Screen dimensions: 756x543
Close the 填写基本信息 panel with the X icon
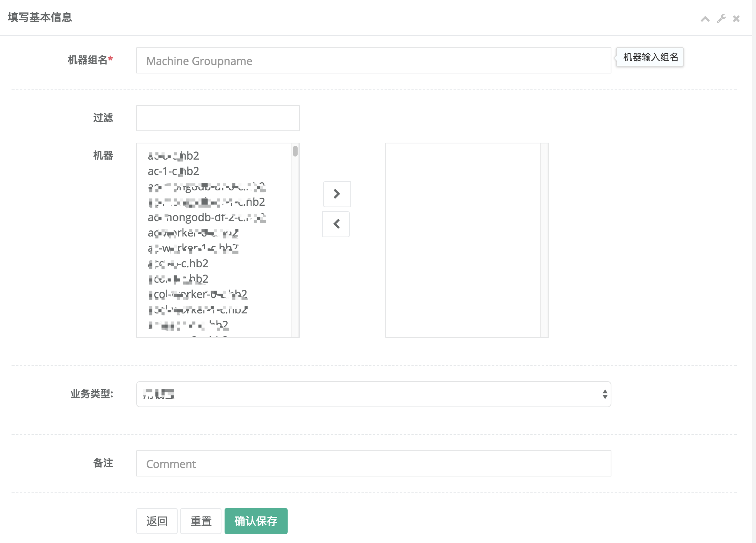pos(736,18)
